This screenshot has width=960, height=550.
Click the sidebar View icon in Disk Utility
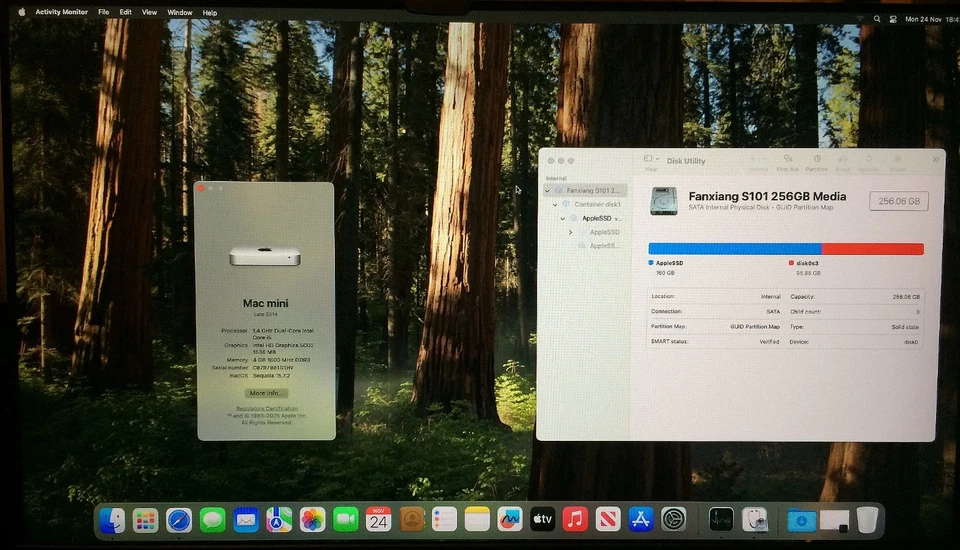(x=648, y=159)
